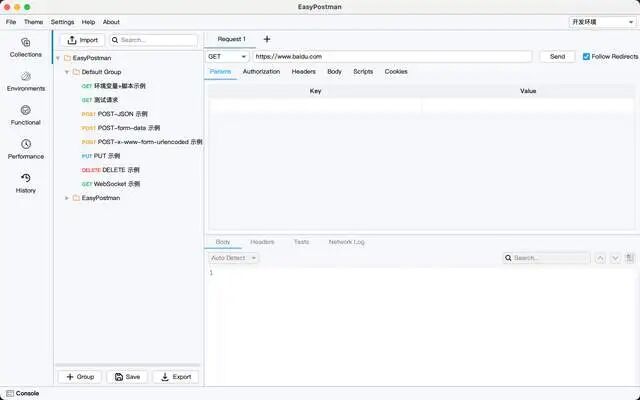Switch to the Scripts tab
The image size is (640, 400).
363,71
